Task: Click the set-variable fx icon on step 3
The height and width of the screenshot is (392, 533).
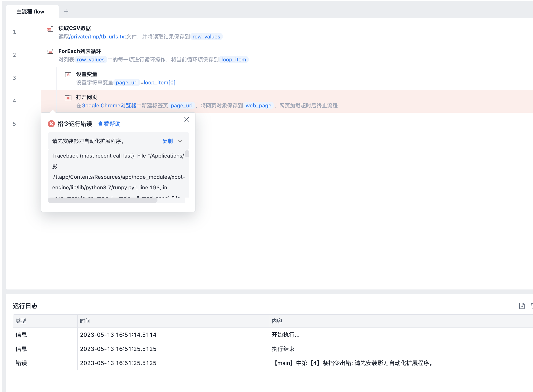Action: 68,75
